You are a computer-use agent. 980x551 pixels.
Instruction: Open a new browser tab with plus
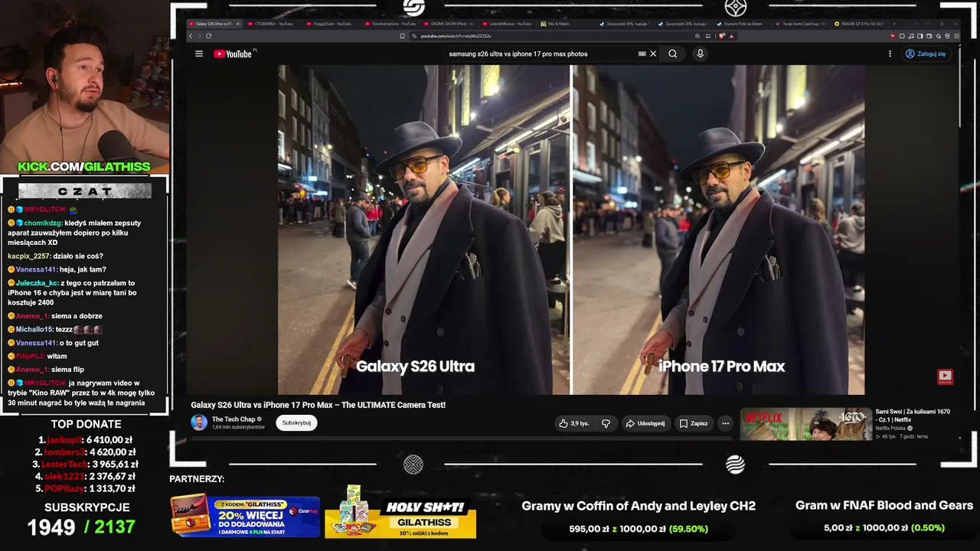point(893,24)
